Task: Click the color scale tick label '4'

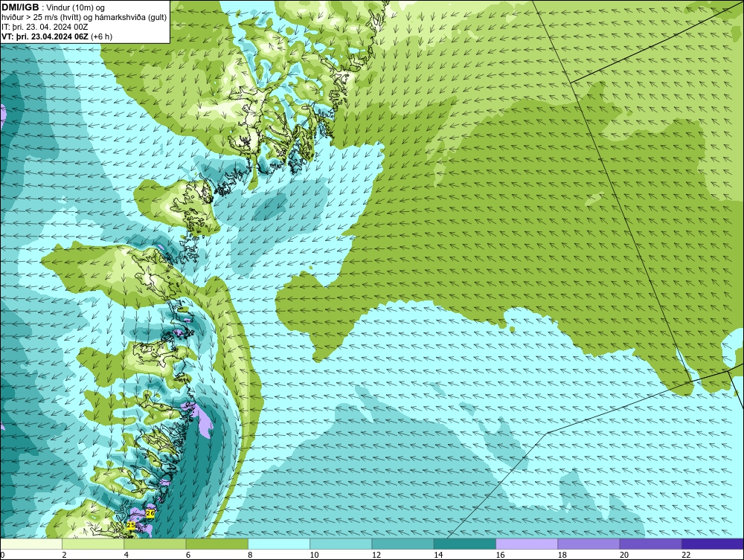Action: point(126,555)
